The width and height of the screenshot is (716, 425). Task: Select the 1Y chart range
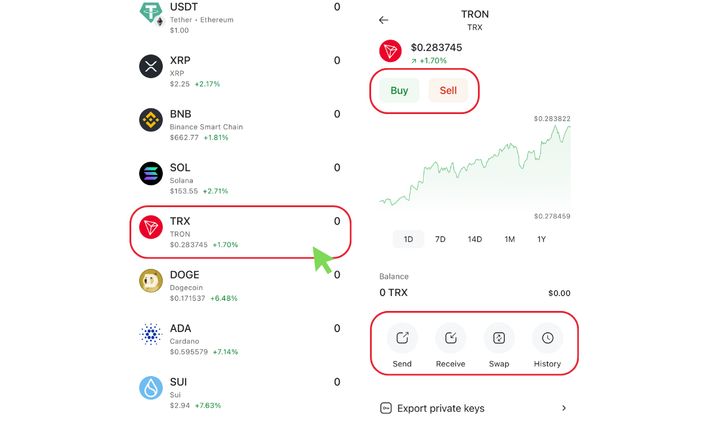[542, 239]
